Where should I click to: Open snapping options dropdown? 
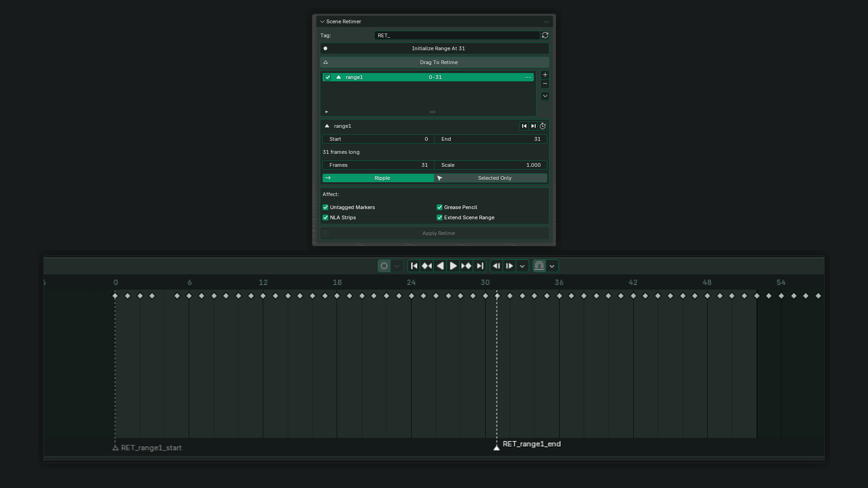coord(552,266)
